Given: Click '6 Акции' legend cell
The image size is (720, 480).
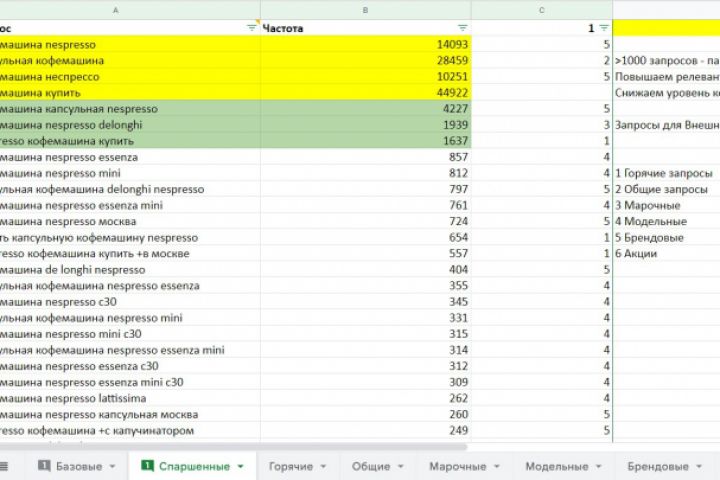Looking at the screenshot, I should pyautogui.click(x=666, y=254).
